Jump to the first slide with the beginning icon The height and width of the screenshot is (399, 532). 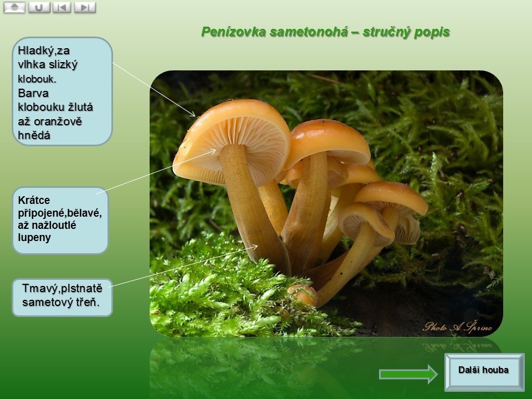(62, 7)
